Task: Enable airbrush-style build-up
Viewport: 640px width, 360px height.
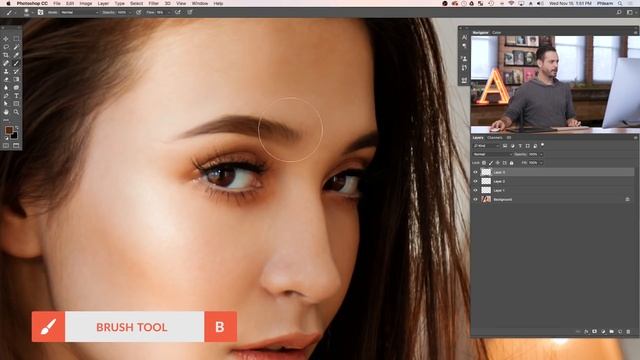Action: click(x=178, y=12)
